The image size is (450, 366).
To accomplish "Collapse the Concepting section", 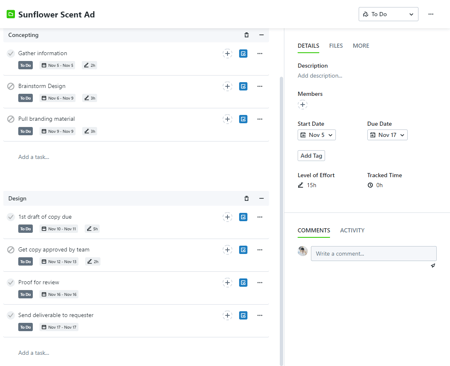I will 261,35.
